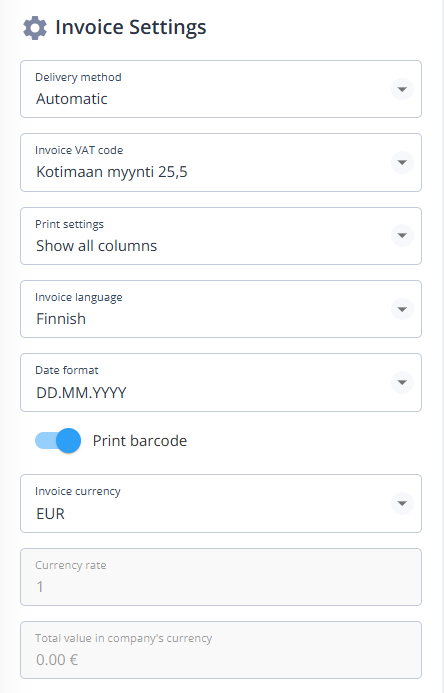Toggle the Print barcode switch off
The height and width of the screenshot is (693, 444).
pos(58,441)
